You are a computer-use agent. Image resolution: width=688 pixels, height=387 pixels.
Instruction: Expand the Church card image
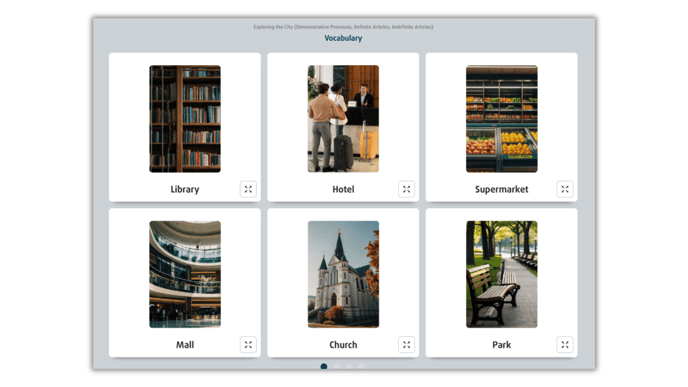406,344
